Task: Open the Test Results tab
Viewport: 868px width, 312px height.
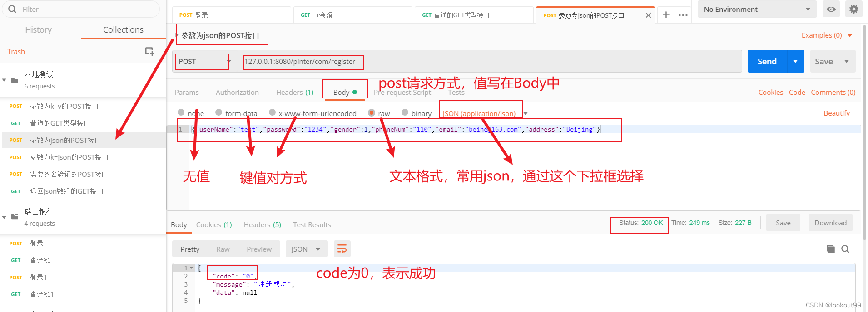Action: pos(312,224)
